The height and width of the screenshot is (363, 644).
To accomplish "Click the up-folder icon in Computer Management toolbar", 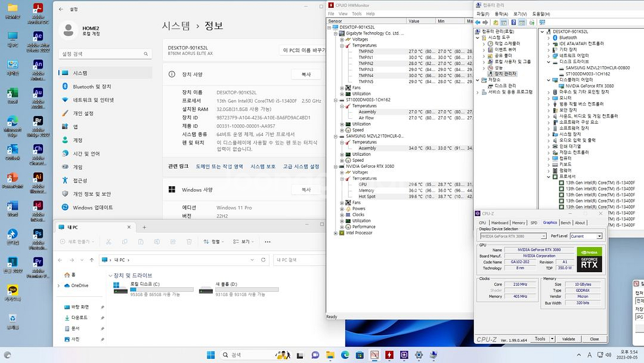I will click(x=496, y=23).
